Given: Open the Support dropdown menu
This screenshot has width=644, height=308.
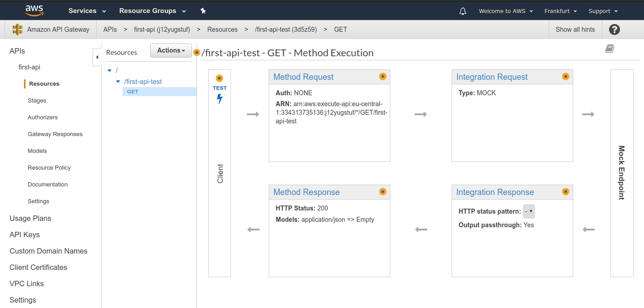Looking at the screenshot, I should click(x=603, y=11).
